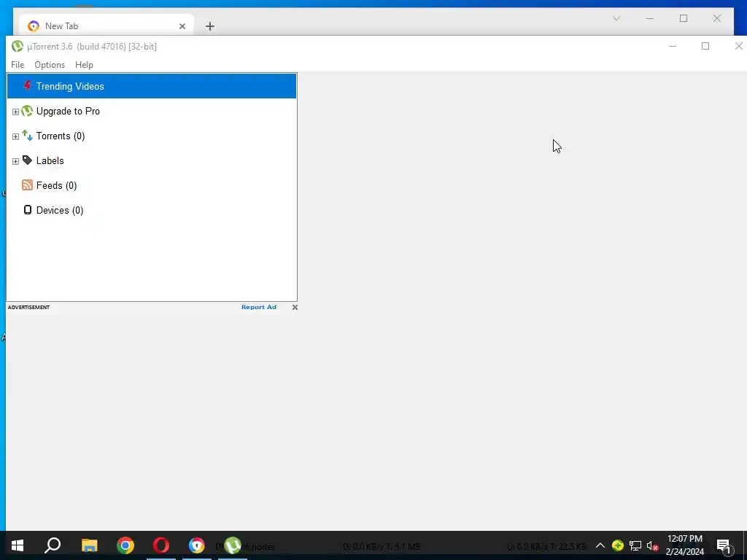Open the File menu
Viewport: 747px width, 560px height.
coord(18,65)
